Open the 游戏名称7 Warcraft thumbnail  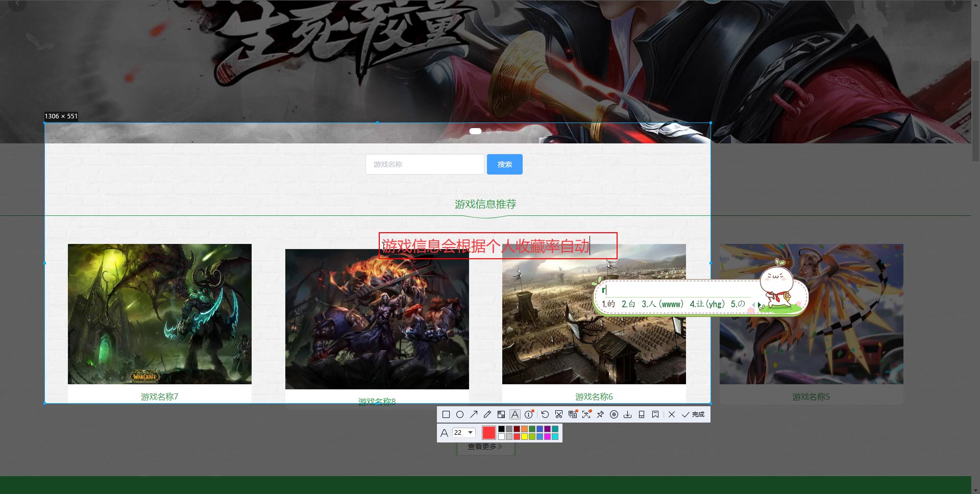click(160, 314)
